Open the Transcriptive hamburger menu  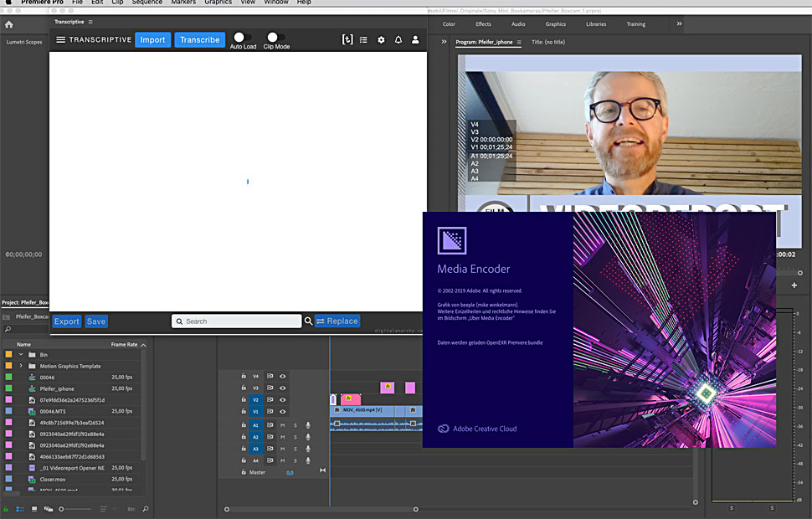(x=60, y=40)
